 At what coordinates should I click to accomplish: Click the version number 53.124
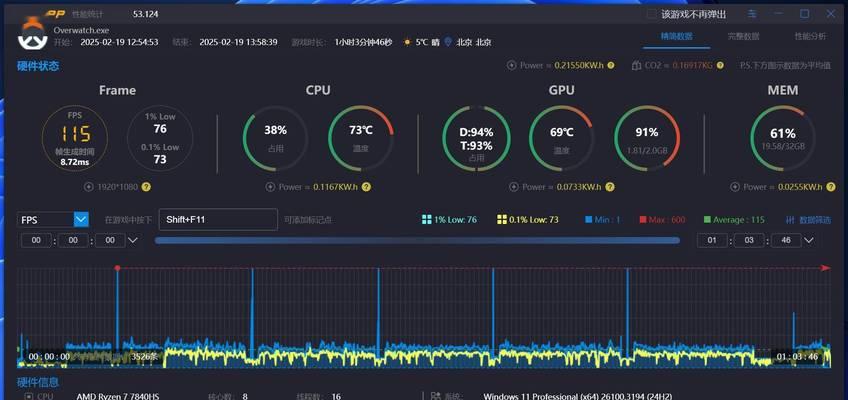point(145,14)
